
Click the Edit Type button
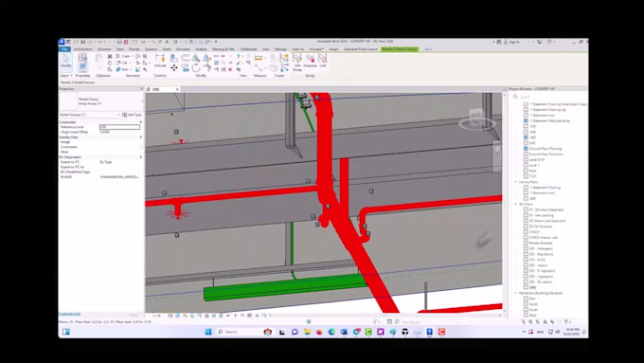click(x=132, y=115)
